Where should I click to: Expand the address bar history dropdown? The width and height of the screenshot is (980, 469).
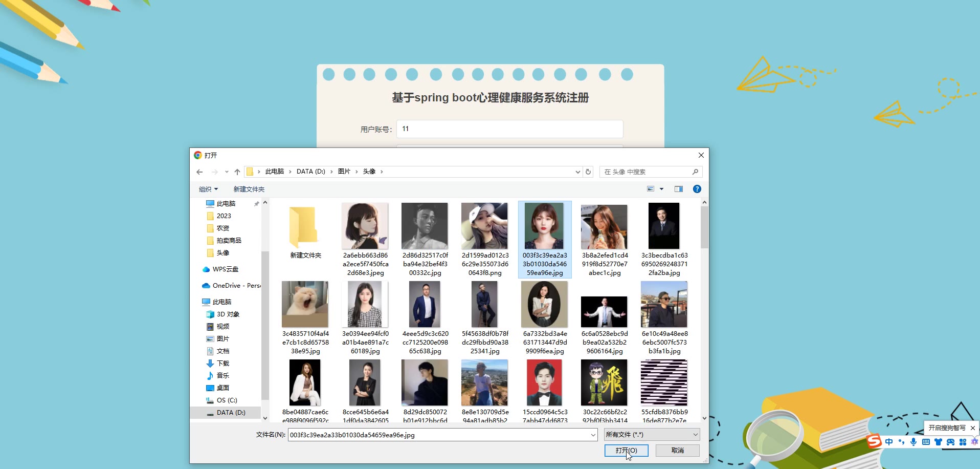[577, 172]
